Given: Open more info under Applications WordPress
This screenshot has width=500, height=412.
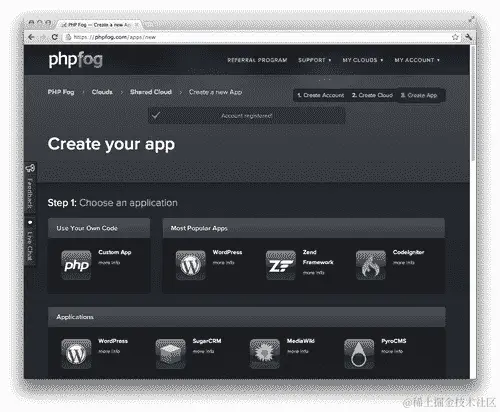Looking at the screenshot, I should [109, 351].
